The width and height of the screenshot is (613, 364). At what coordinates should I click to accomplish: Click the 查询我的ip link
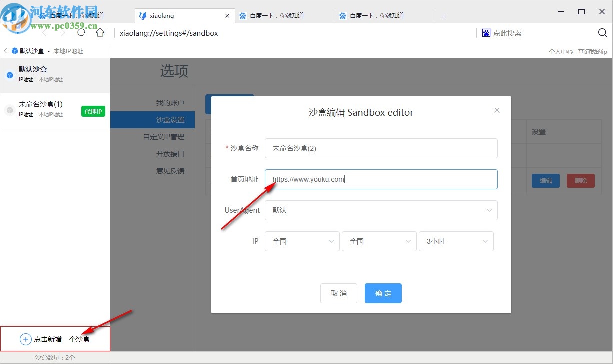pos(592,51)
